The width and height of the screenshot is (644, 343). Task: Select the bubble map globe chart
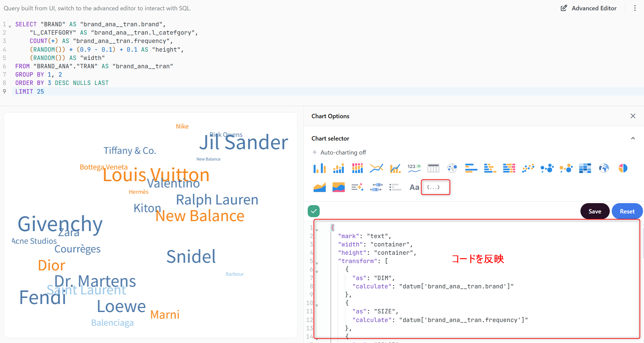coord(452,169)
